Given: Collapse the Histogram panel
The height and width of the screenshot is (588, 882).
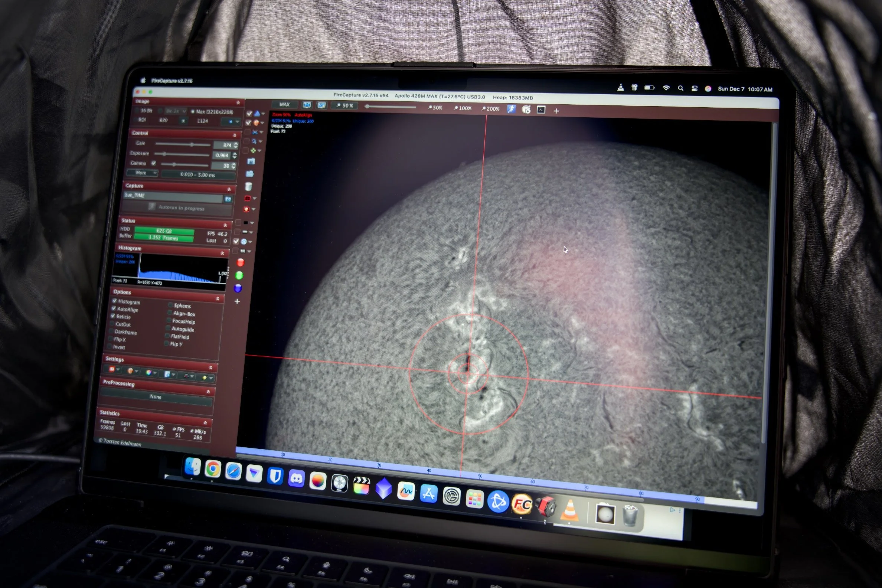Looking at the screenshot, I should pos(222,254).
